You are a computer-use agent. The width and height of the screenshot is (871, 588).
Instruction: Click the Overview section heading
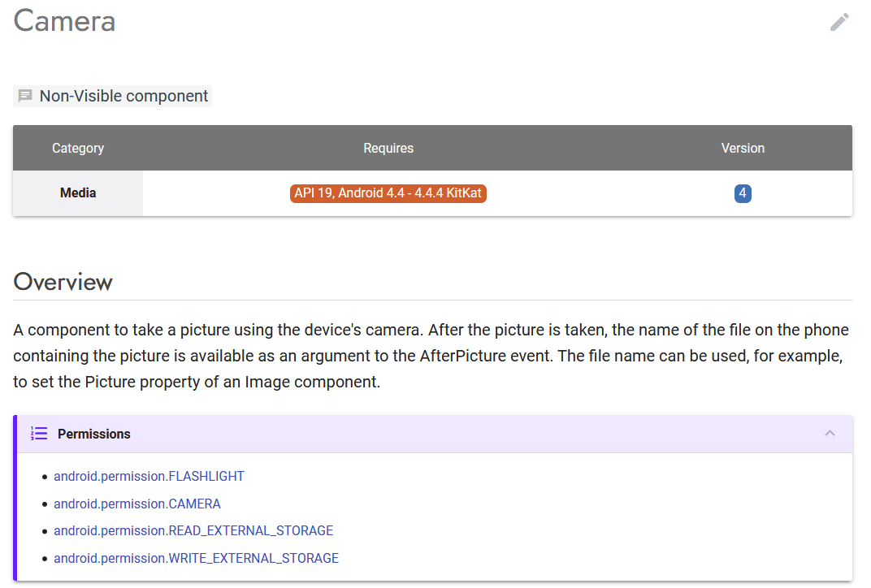pyautogui.click(x=63, y=282)
